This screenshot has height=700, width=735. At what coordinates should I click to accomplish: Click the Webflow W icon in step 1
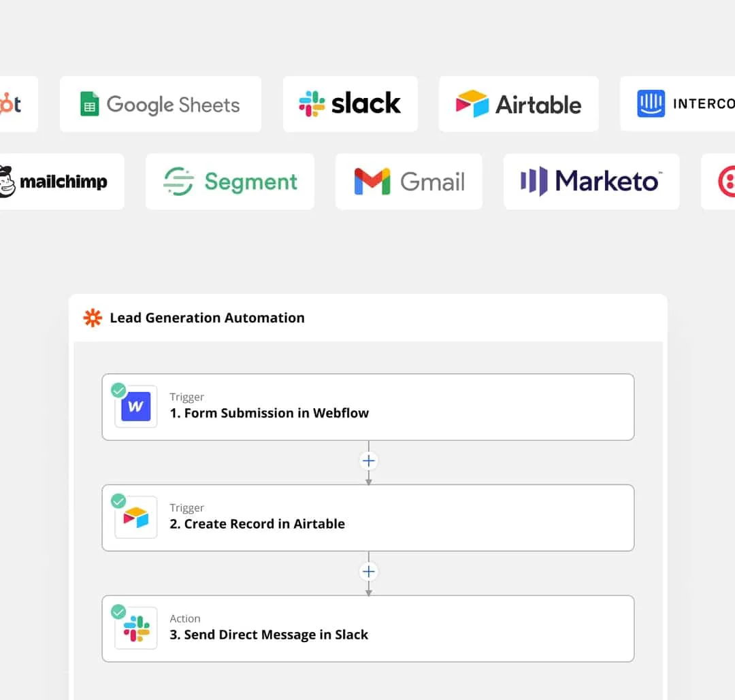click(136, 406)
